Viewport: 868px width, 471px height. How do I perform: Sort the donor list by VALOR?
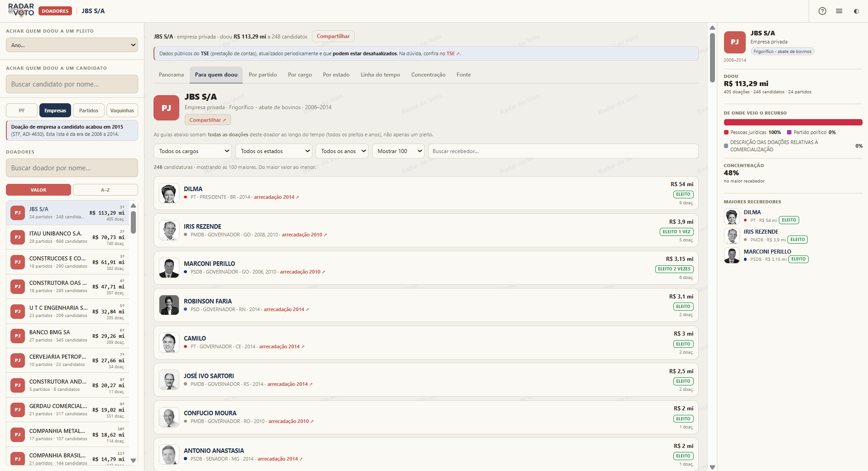pos(38,190)
